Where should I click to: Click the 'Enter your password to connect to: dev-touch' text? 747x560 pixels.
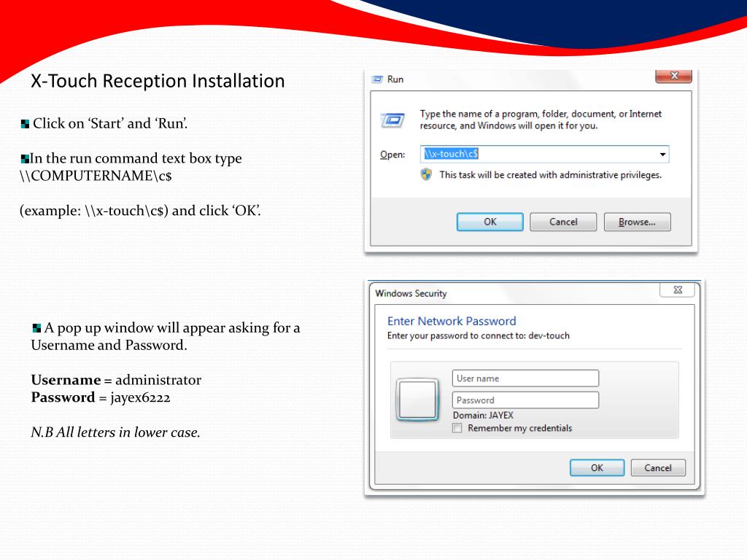coord(479,335)
